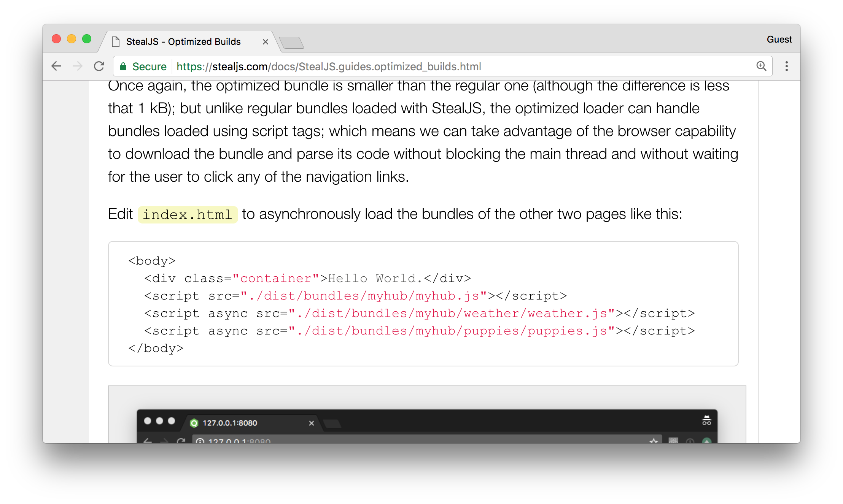Open the zoom magnifier in the address bar
The width and height of the screenshot is (843, 504).
tap(761, 66)
